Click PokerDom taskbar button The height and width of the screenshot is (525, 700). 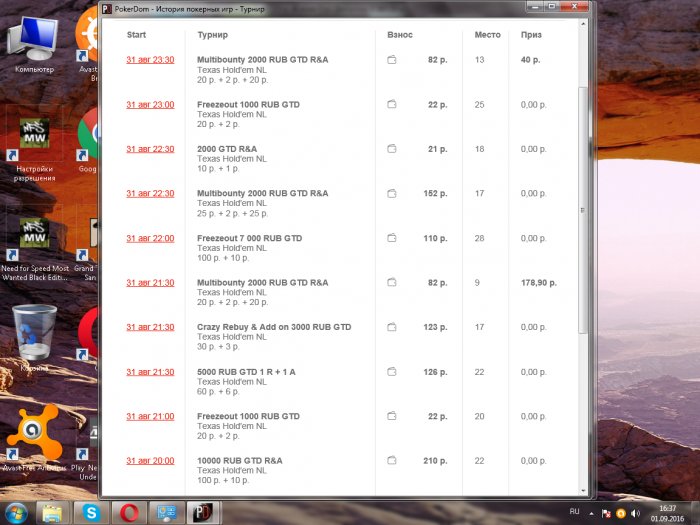click(x=202, y=513)
